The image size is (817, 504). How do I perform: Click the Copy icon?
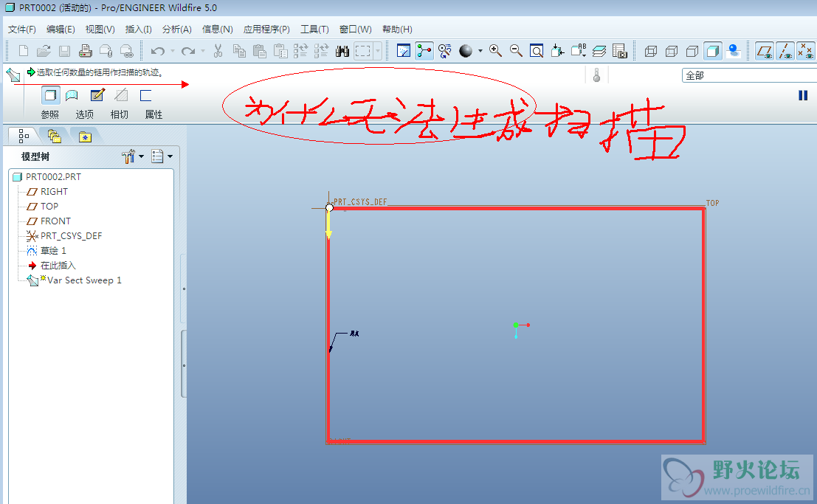[239, 51]
